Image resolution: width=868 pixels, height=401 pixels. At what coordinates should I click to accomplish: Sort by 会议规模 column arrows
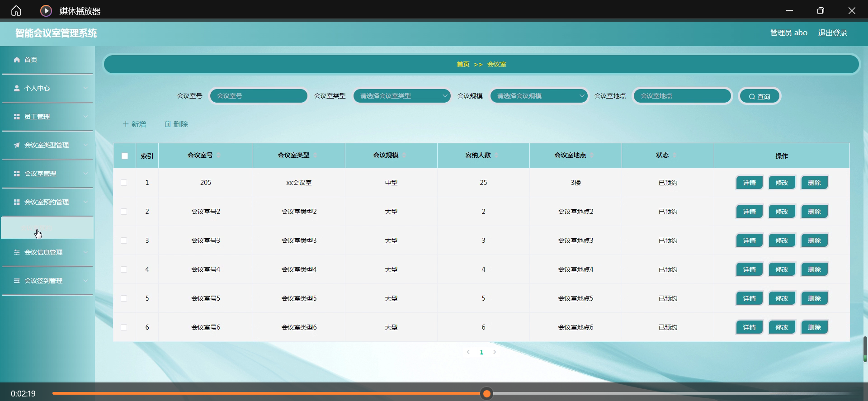404,156
